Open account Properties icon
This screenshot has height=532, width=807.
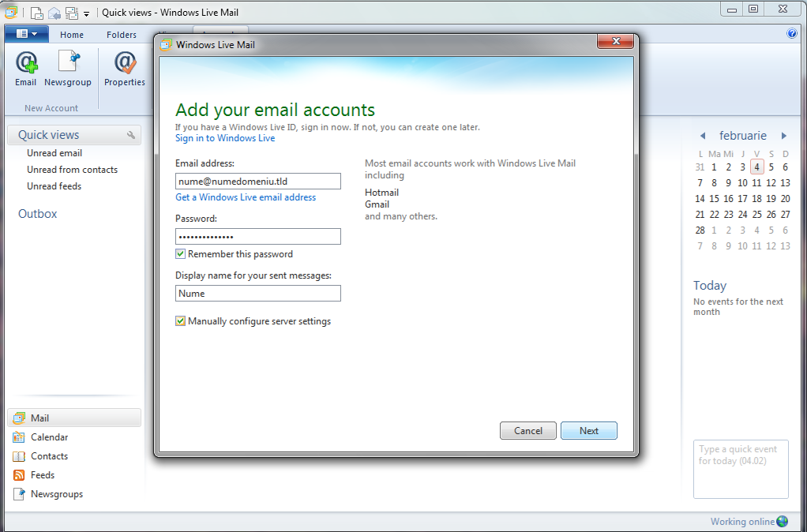125,68
